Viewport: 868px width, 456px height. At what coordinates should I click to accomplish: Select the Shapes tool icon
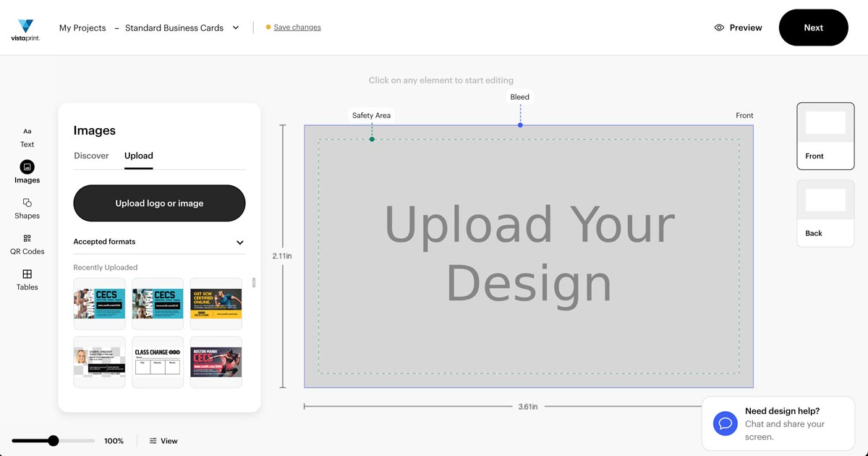[27, 203]
